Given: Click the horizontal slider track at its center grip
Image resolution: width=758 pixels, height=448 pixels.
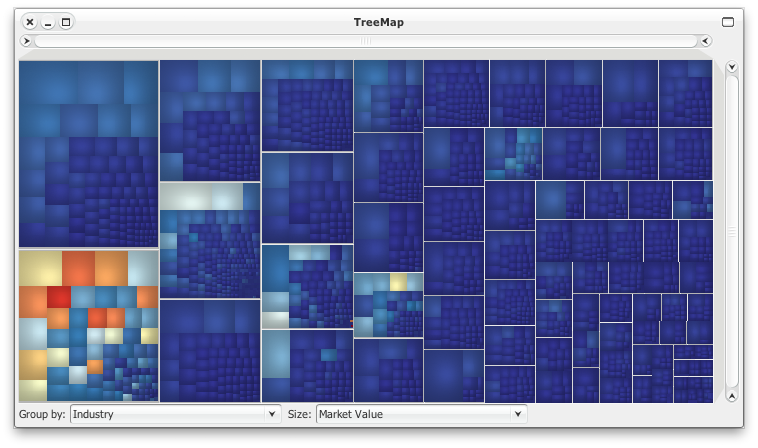Looking at the screenshot, I should pos(366,41).
